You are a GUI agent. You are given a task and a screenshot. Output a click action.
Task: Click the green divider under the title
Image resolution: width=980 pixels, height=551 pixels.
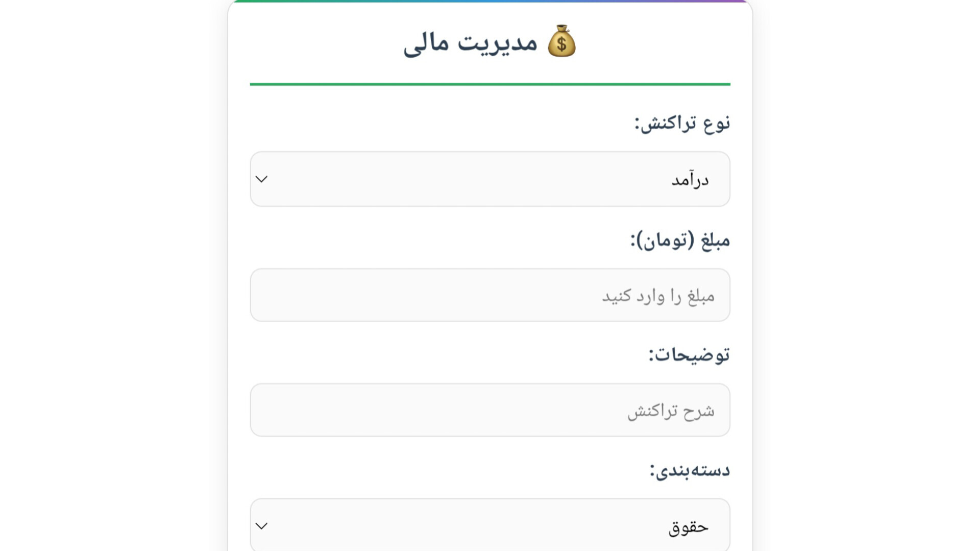coord(490,83)
